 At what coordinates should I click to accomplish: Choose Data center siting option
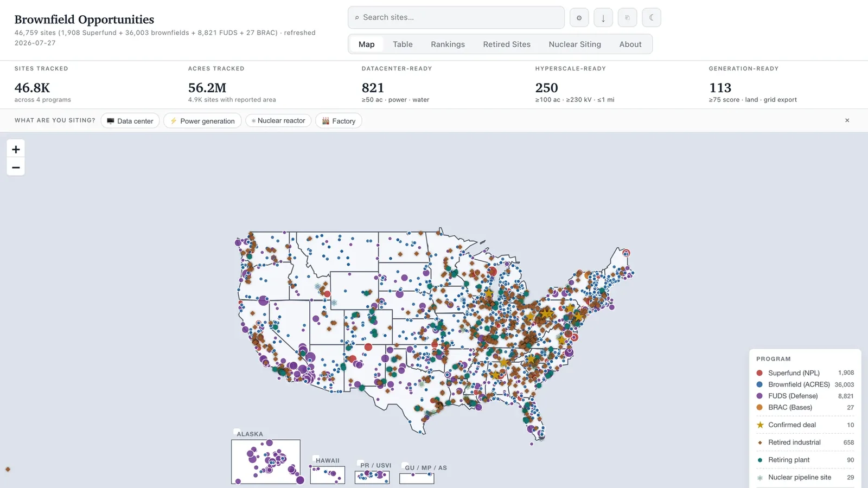point(130,121)
